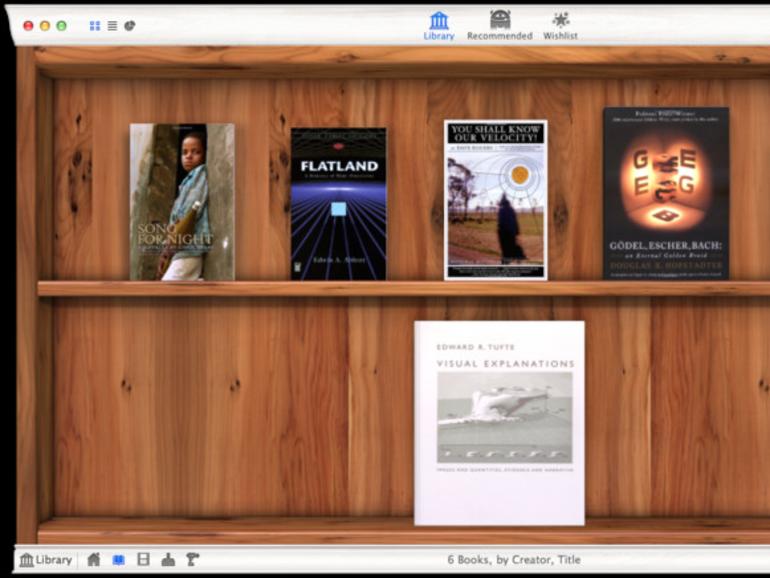Zoom the window with the green button
The image size is (770, 578).
(x=61, y=26)
